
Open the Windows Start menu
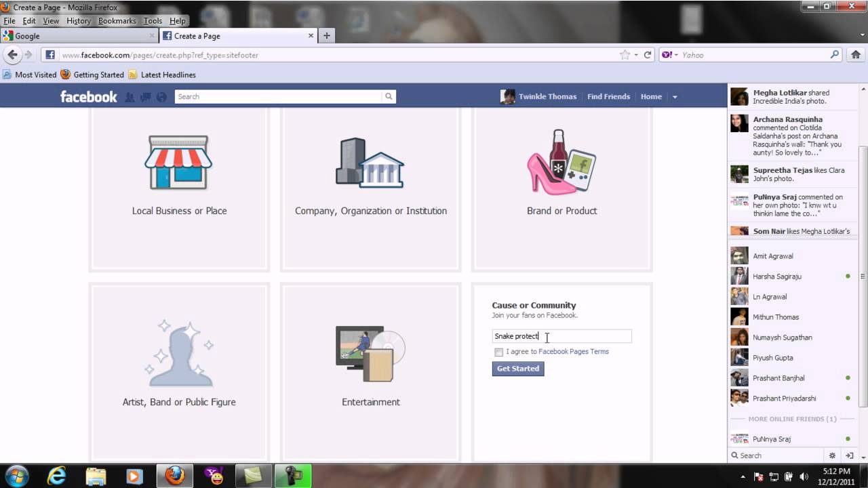click(x=17, y=476)
